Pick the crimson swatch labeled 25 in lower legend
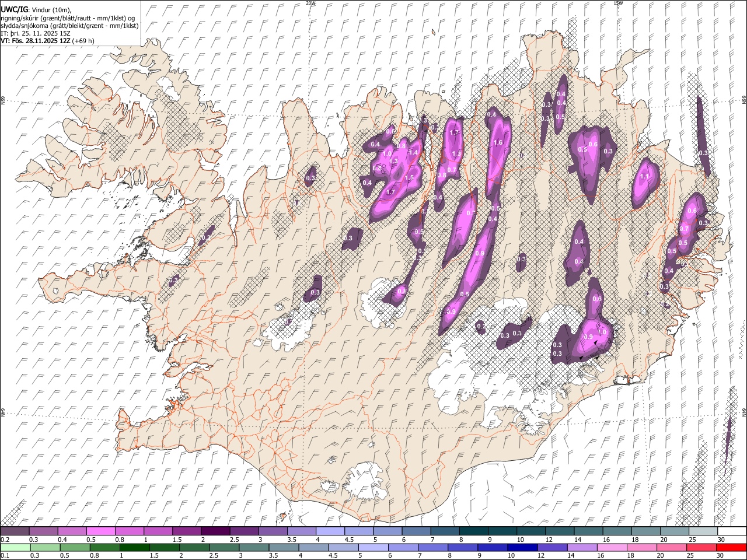The image size is (747, 560). coord(701,547)
